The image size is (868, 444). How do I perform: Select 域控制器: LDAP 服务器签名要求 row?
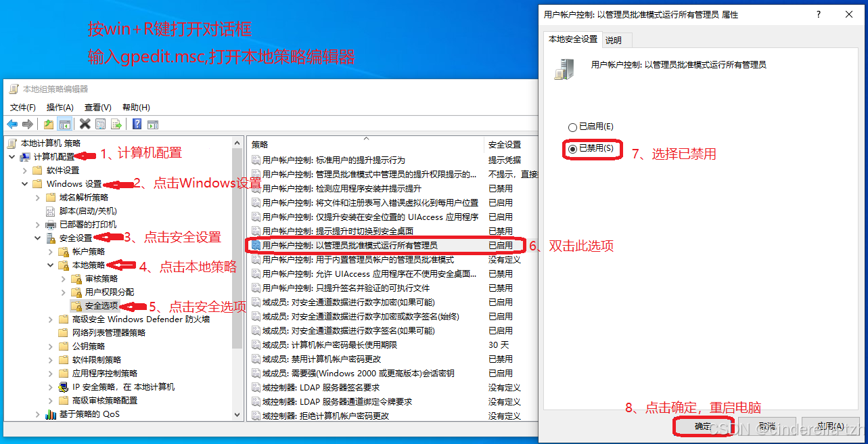(392, 387)
